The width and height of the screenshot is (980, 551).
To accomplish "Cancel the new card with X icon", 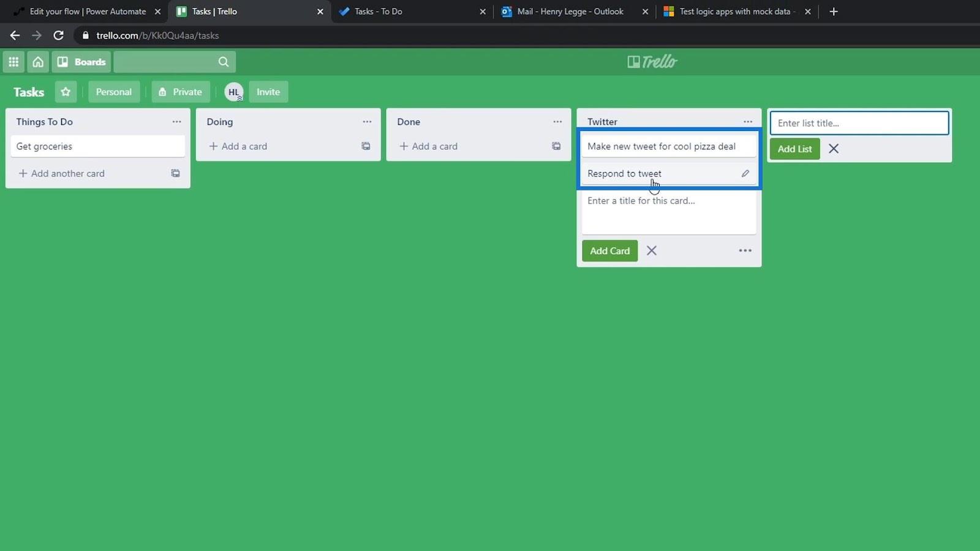I will [x=652, y=251].
